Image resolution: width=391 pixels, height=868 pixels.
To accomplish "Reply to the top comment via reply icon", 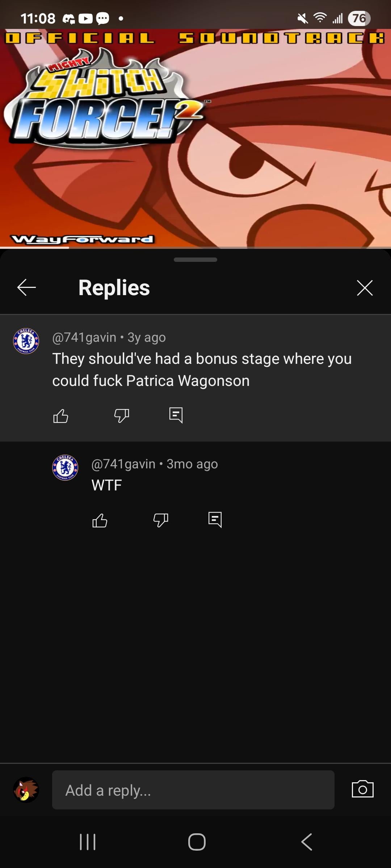I will (x=176, y=415).
